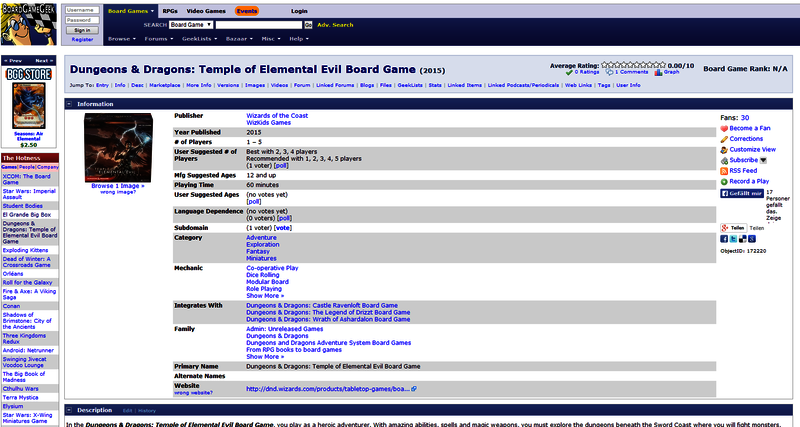Click the Corrections pencil icon

click(x=724, y=139)
